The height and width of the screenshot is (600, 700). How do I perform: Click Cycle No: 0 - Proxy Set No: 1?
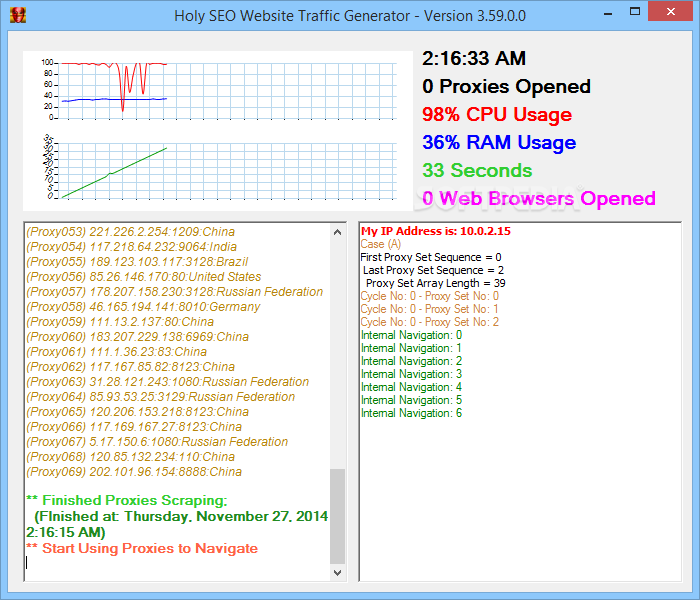429,309
